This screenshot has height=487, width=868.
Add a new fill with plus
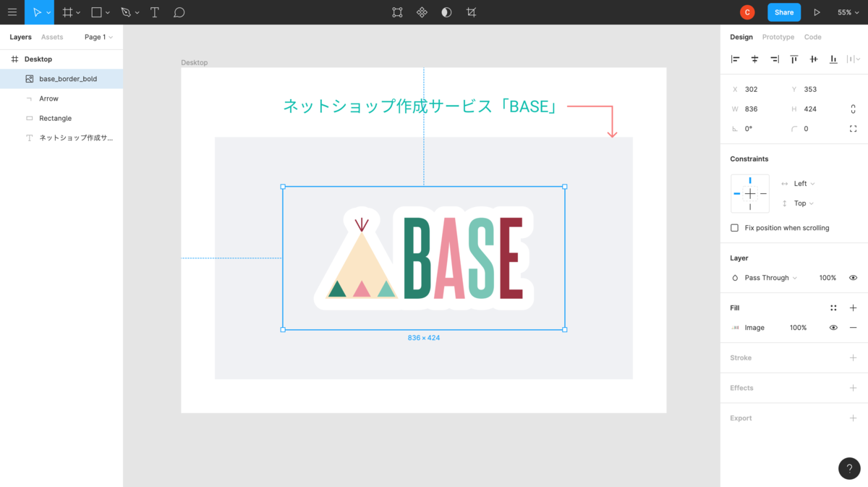[853, 308]
